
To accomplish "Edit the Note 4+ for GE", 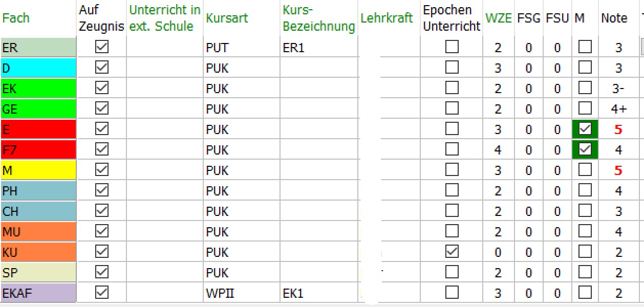I will click(x=618, y=109).
